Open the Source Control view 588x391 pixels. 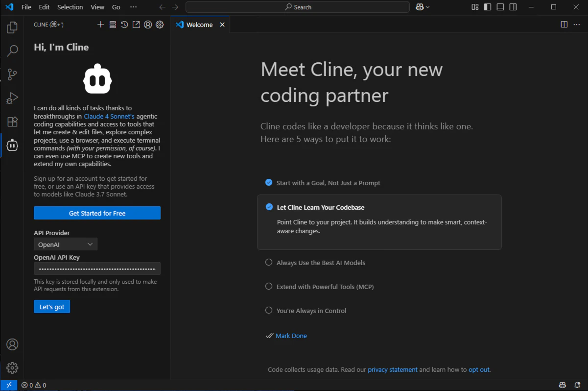(12, 74)
